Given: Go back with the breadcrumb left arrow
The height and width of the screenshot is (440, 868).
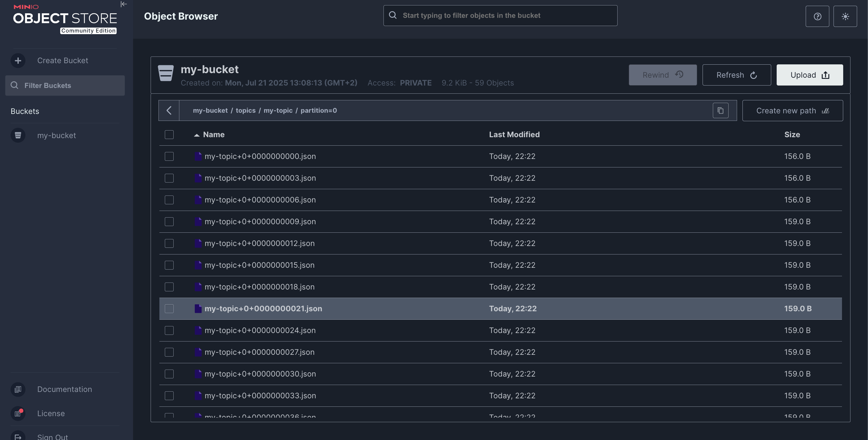Looking at the screenshot, I should point(169,110).
